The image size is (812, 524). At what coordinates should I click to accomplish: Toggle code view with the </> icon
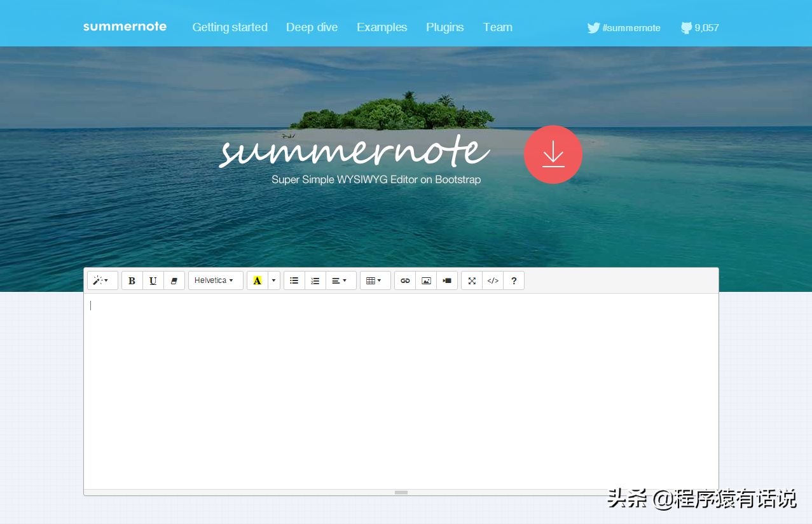click(x=493, y=280)
